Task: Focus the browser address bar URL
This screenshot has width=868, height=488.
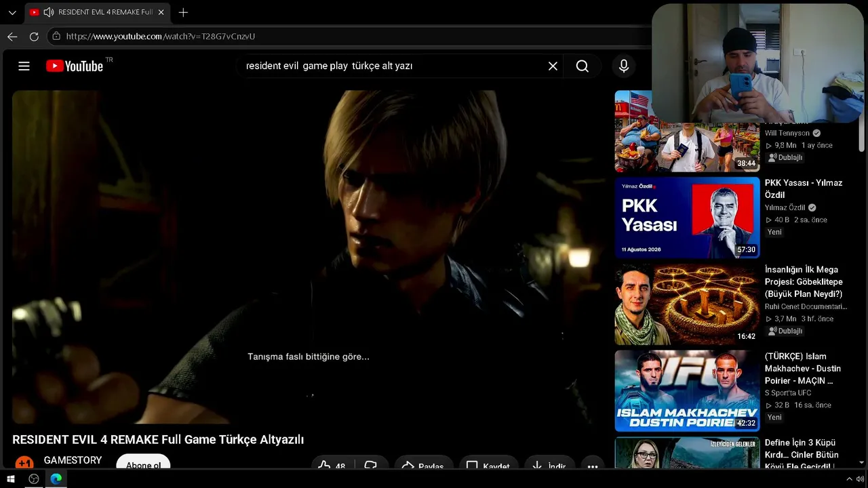Action: tap(161, 37)
